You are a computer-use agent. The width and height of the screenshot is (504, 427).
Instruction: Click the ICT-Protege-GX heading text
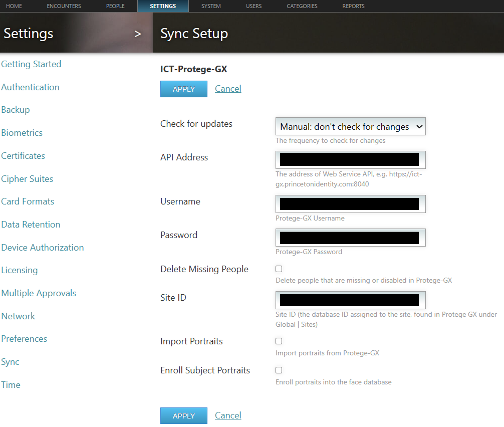[x=194, y=69]
